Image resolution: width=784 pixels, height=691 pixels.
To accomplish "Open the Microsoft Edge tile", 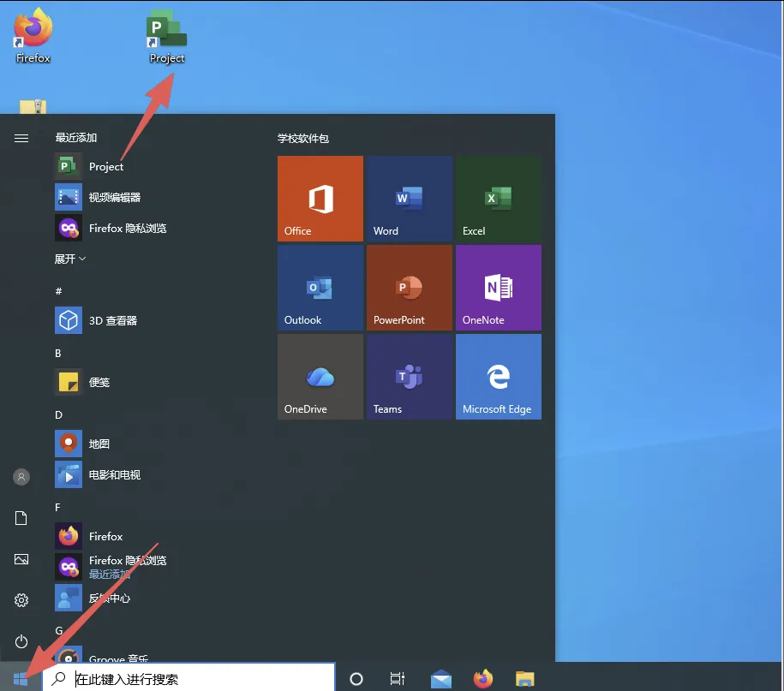I will 499,376.
